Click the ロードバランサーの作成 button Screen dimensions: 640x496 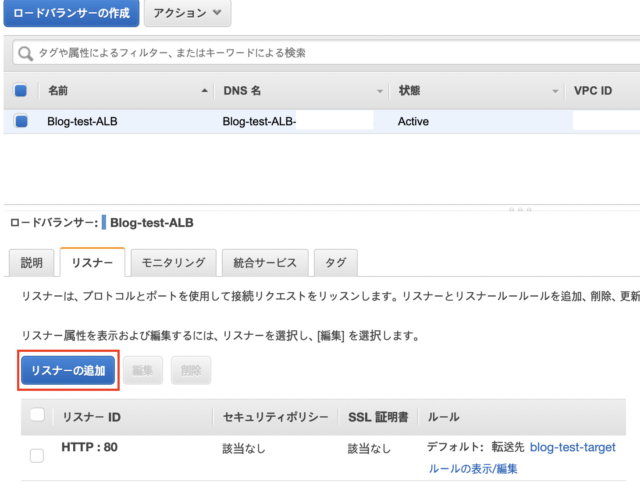71,13
